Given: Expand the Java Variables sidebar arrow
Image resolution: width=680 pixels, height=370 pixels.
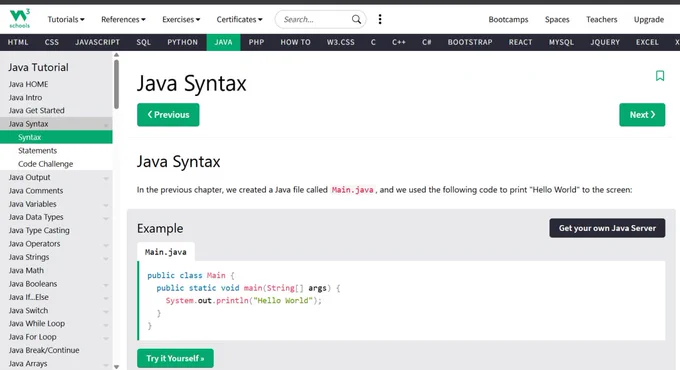Looking at the screenshot, I should pos(106,205).
